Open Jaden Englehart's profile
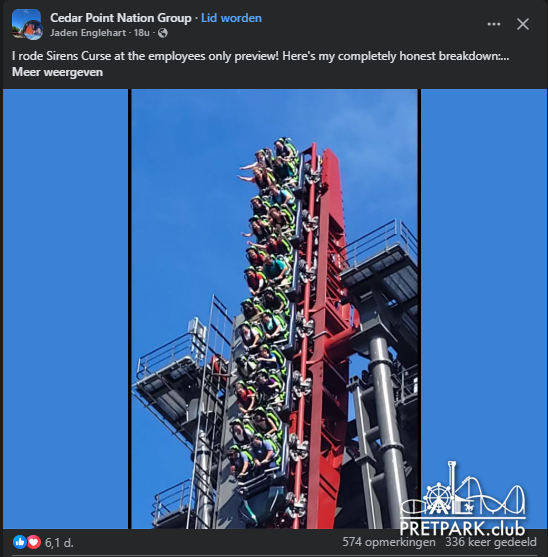Viewport: 548px width, 557px height. [x=88, y=33]
